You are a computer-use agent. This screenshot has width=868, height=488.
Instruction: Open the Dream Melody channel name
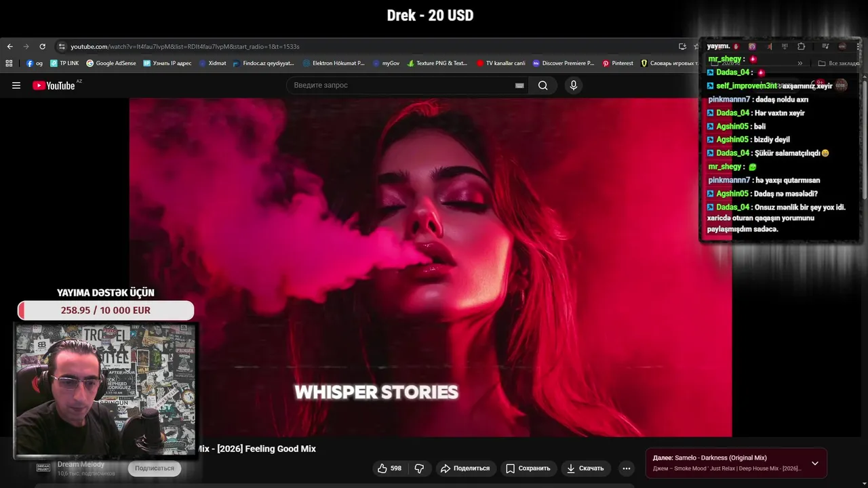coord(81,464)
